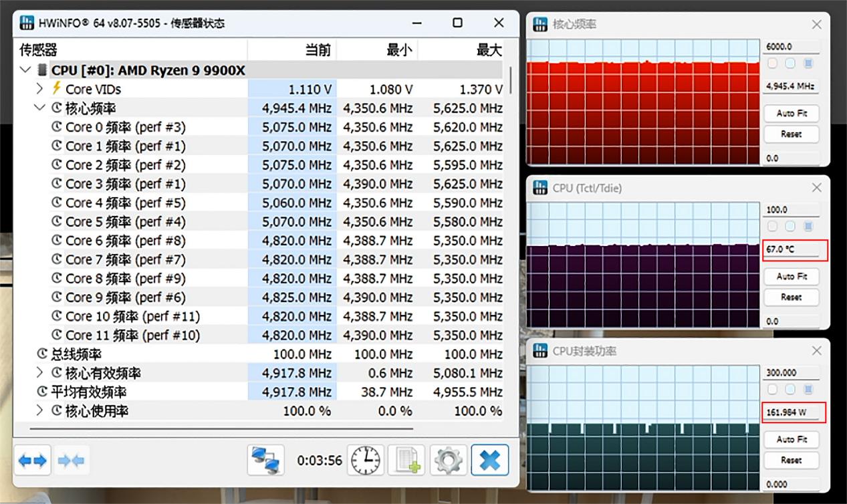Select the Core 6 频率 (perf #8) row
847x504 pixels.
[x=126, y=241]
